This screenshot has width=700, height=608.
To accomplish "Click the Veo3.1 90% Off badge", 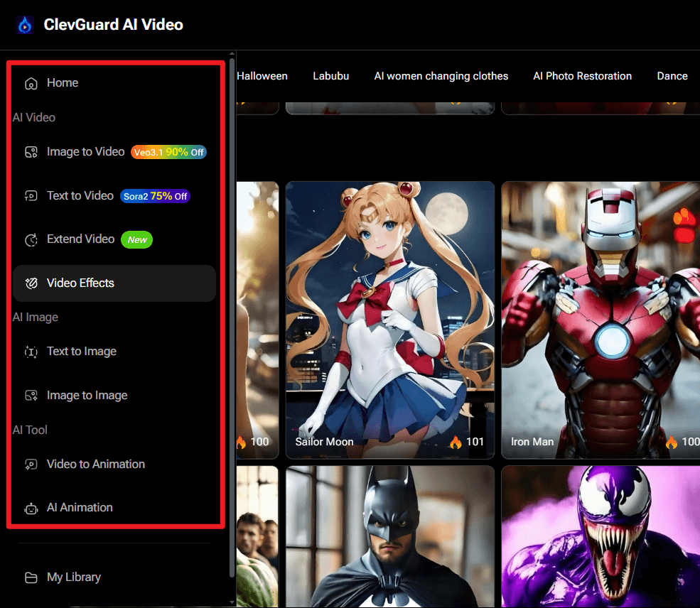I will click(x=168, y=151).
